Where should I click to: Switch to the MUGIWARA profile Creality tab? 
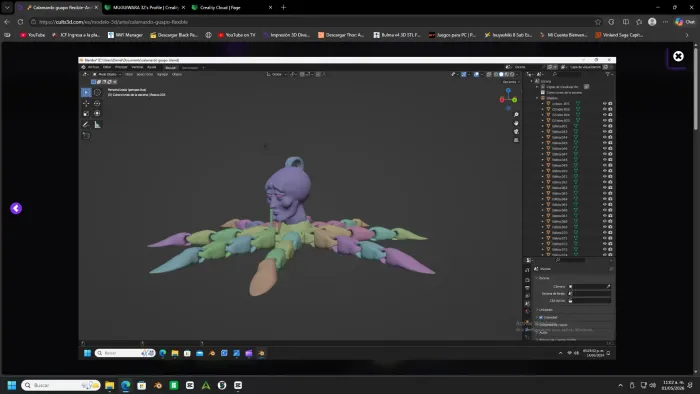point(145,8)
